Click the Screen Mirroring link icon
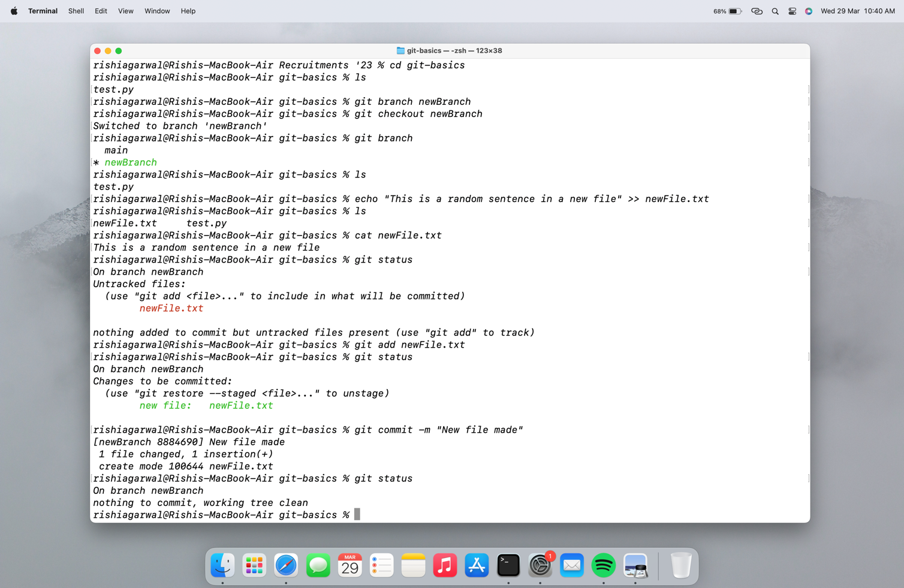The width and height of the screenshot is (904, 588). pyautogui.click(x=757, y=11)
